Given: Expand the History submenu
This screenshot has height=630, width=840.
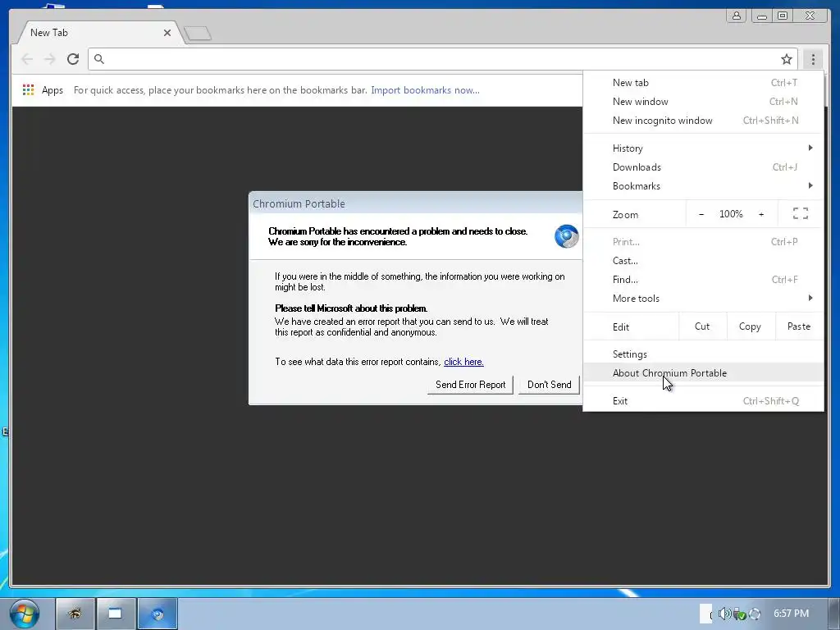Looking at the screenshot, I should point(703,148).
